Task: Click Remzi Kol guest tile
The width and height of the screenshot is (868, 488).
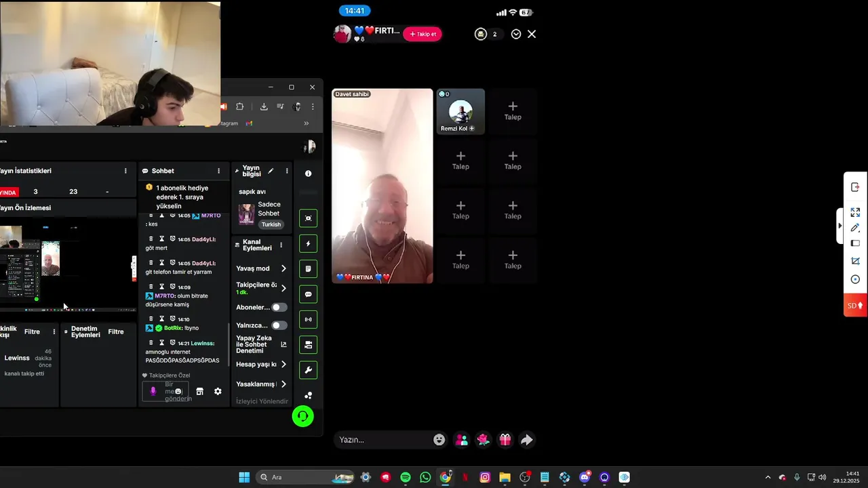Action: click(x=460, y=111)
